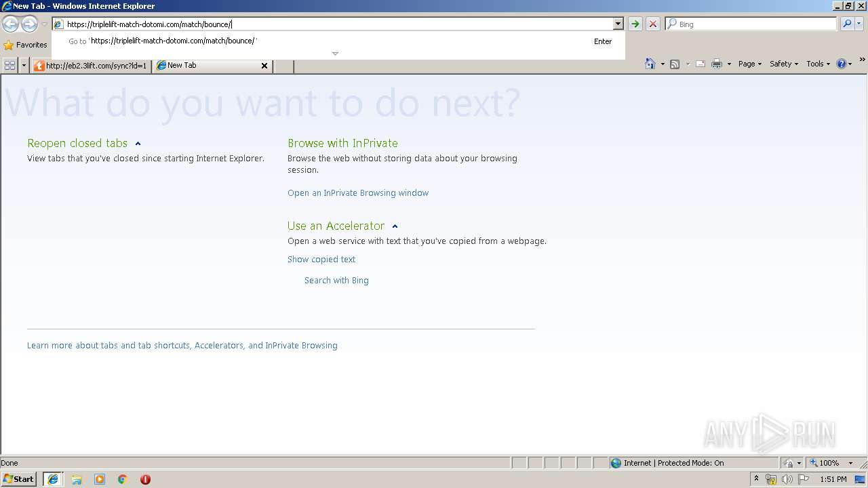868x488 pixels.
Task: Click the Windows Start button
Action: point(19,479)
